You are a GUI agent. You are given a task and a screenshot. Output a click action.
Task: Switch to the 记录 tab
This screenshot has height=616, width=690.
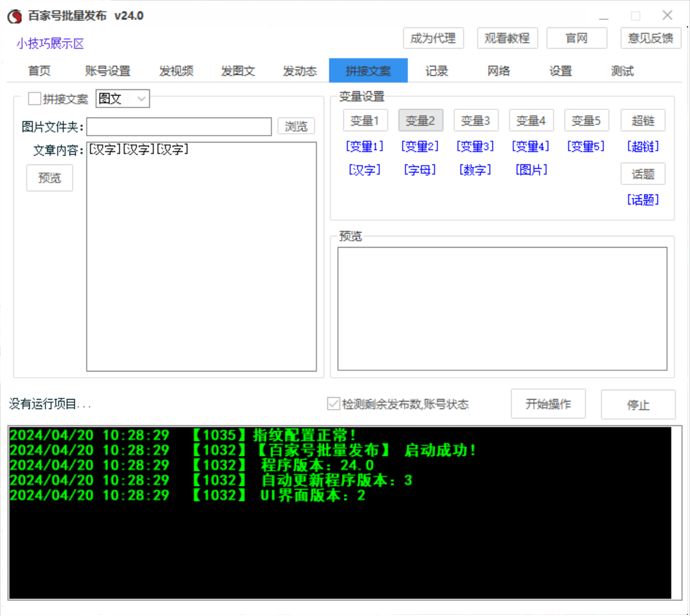pos(436,71)
